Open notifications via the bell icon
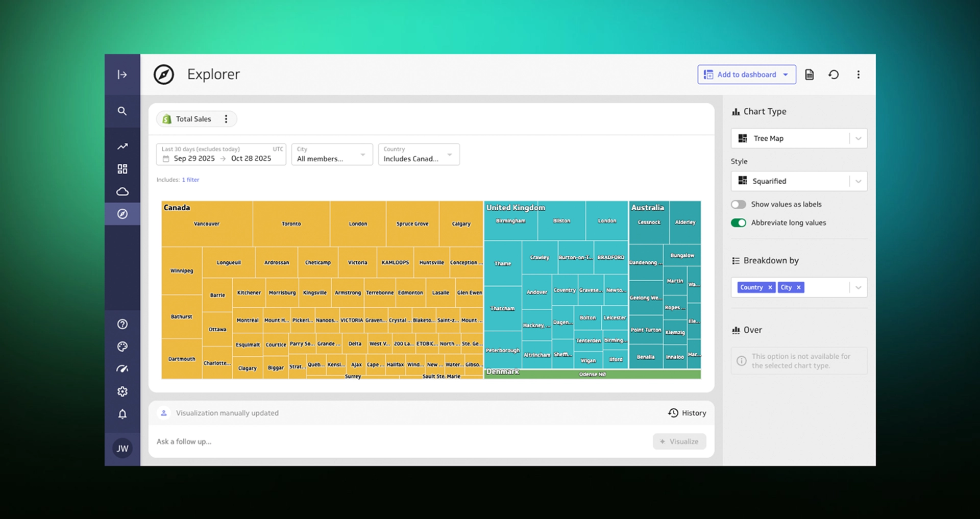This screenshot has height=519, width=980. click(122, 414)
